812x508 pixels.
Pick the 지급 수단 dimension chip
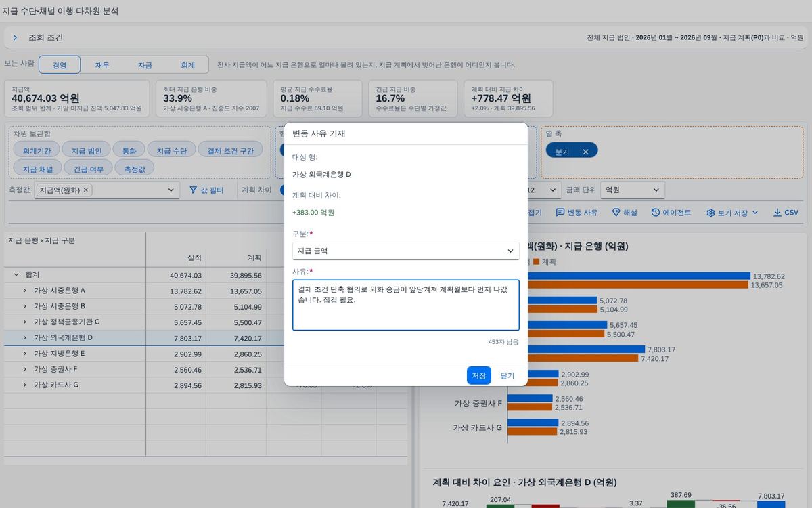tap(172, 151)
